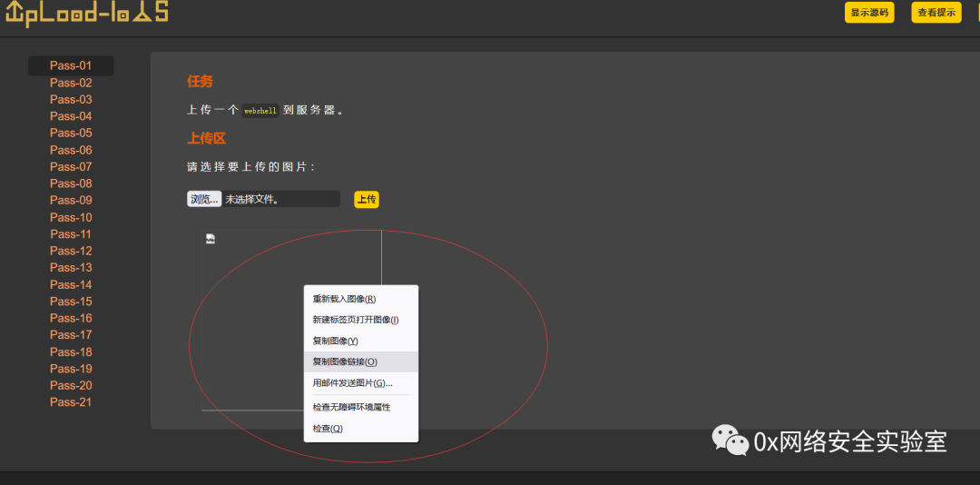
Task: Choose 用邮件发送图片(G)... menu entry
Action: (x=360, y=383)
